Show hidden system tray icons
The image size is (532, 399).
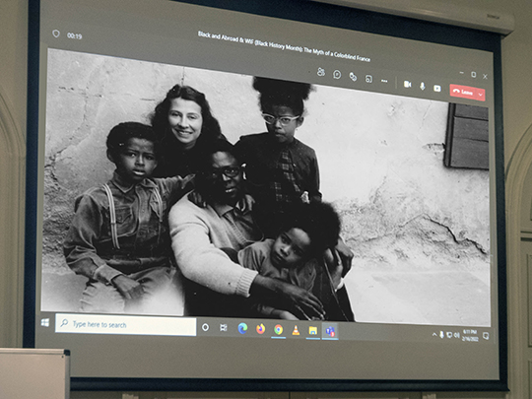click(434, 335)
